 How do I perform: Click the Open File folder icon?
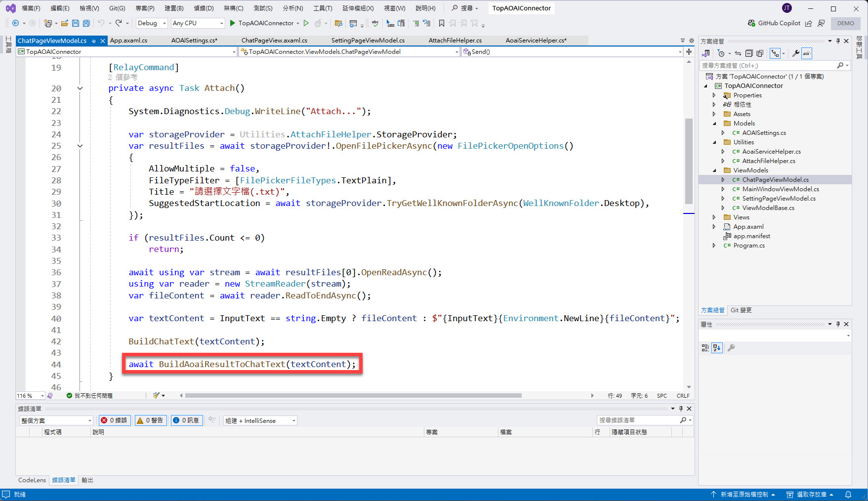click(65, 23)
